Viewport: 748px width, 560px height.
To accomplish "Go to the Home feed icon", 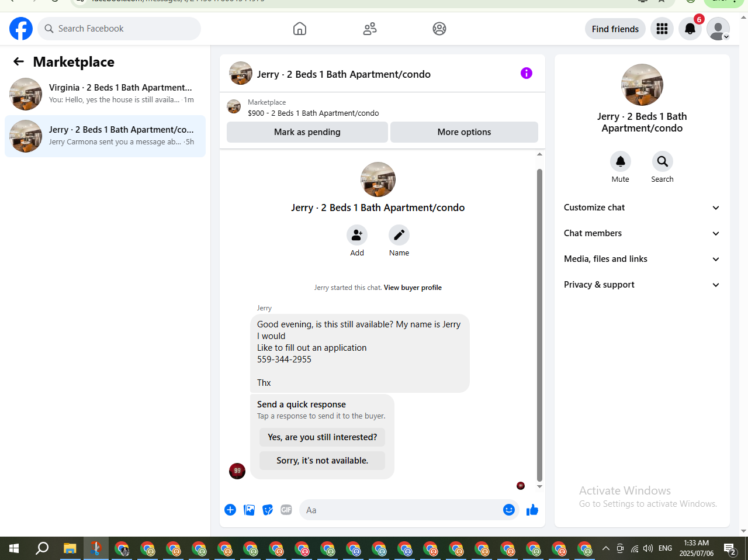I will (300, 29).
